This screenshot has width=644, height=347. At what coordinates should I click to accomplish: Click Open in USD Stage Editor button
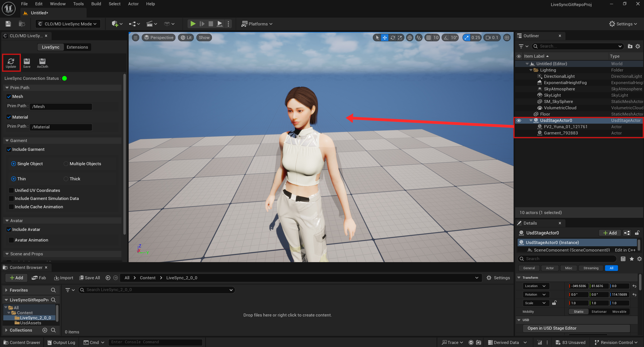[x=577, y=328]
